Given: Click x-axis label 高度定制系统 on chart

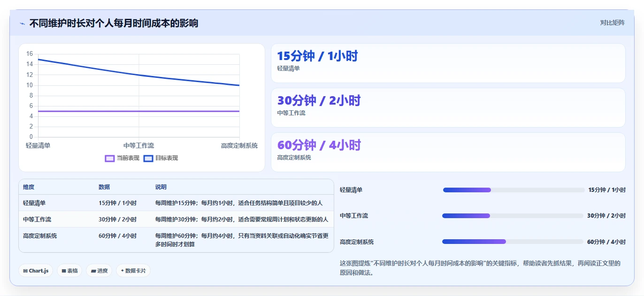Looking at the screenshot, I should point(239,146).
